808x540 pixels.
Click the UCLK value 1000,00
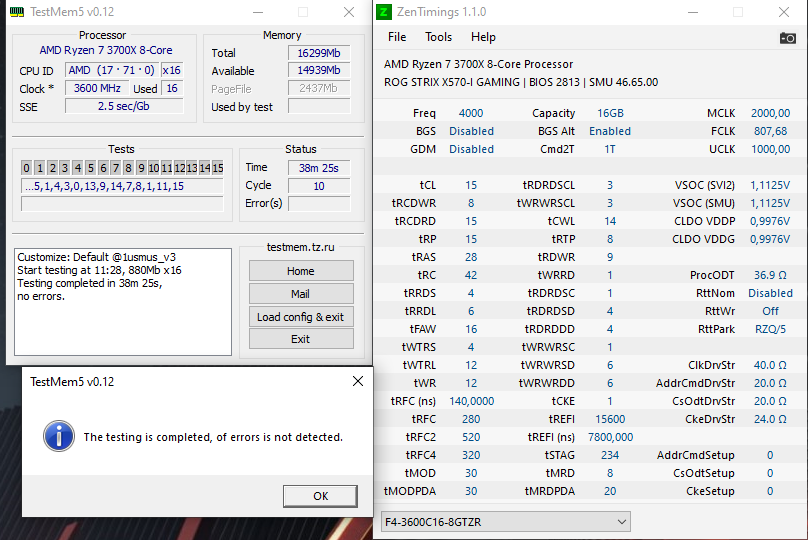click(x=770, y=149)
